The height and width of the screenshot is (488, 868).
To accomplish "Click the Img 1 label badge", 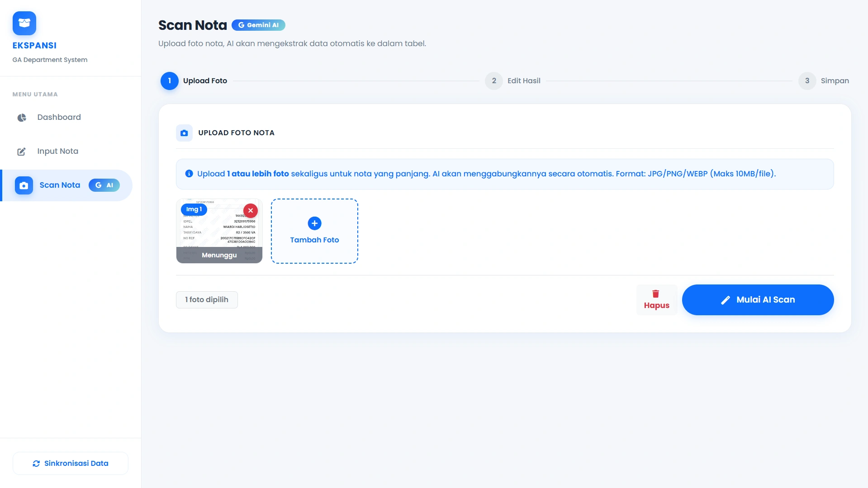I will click(194, 209).
